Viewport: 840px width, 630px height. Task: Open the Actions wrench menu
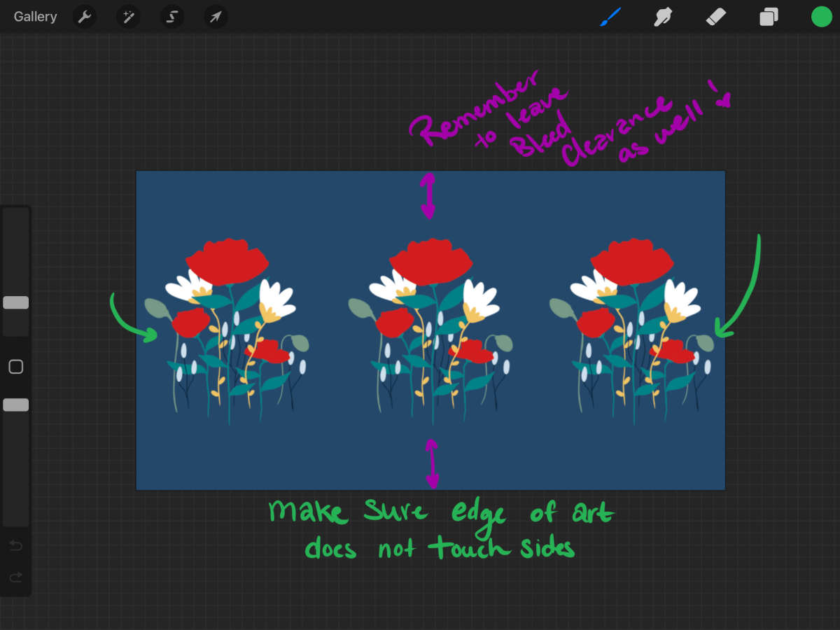pos(85,17)
